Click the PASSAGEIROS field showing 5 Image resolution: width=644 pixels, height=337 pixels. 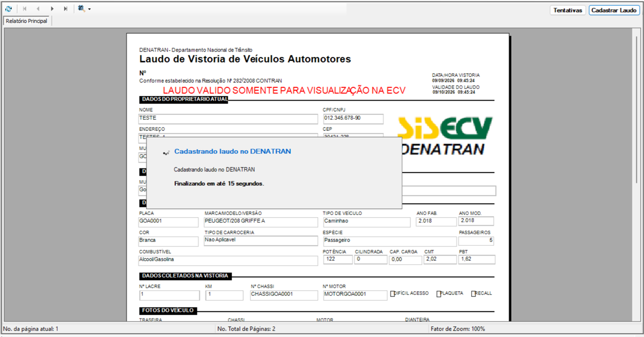point(476,241)
